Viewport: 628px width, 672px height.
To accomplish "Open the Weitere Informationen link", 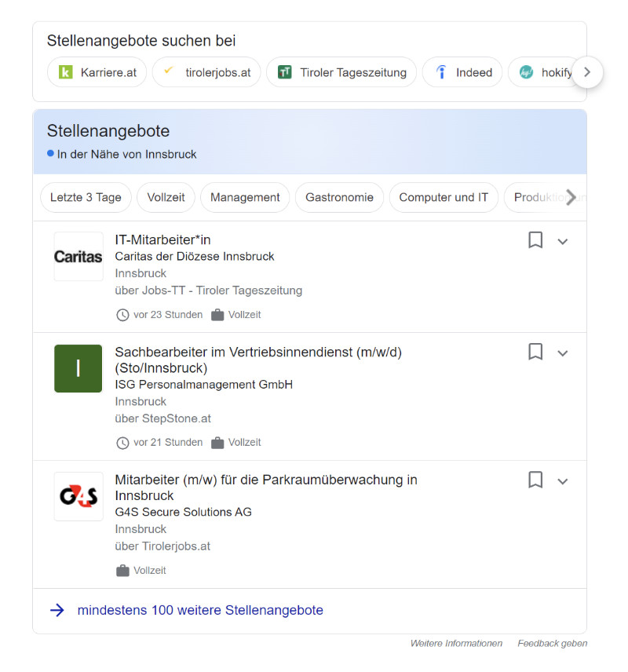I will (x=456, y=643).
